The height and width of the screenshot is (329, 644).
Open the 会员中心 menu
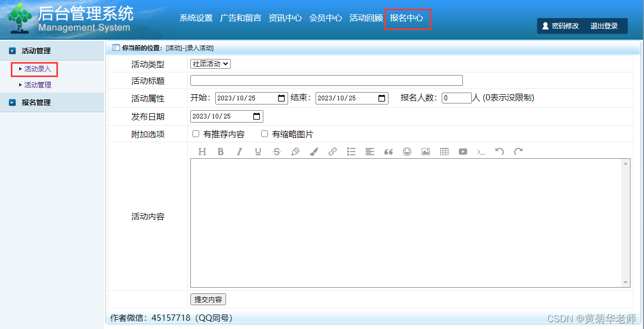coord(325,18)
